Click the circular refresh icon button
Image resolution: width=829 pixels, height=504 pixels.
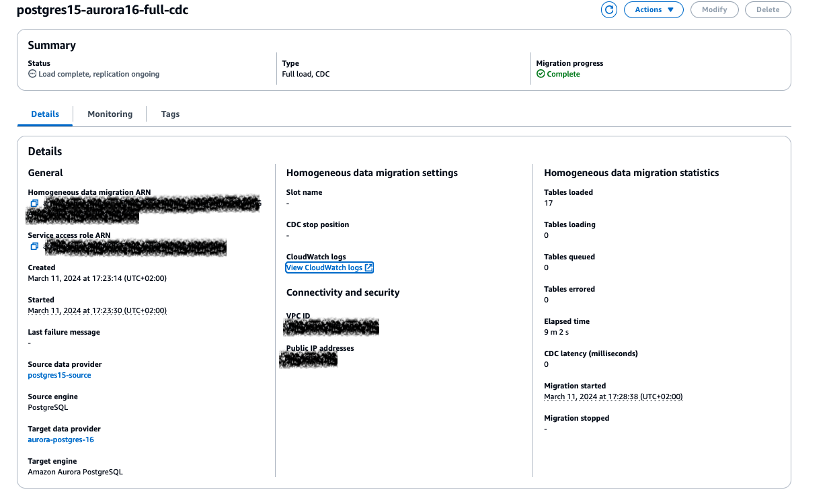609,9
